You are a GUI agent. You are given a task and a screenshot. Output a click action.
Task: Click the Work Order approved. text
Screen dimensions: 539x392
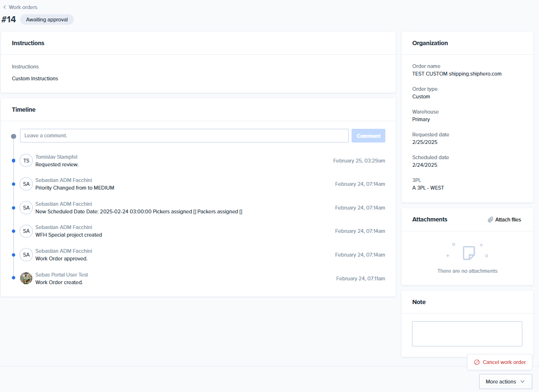[61, 258]
